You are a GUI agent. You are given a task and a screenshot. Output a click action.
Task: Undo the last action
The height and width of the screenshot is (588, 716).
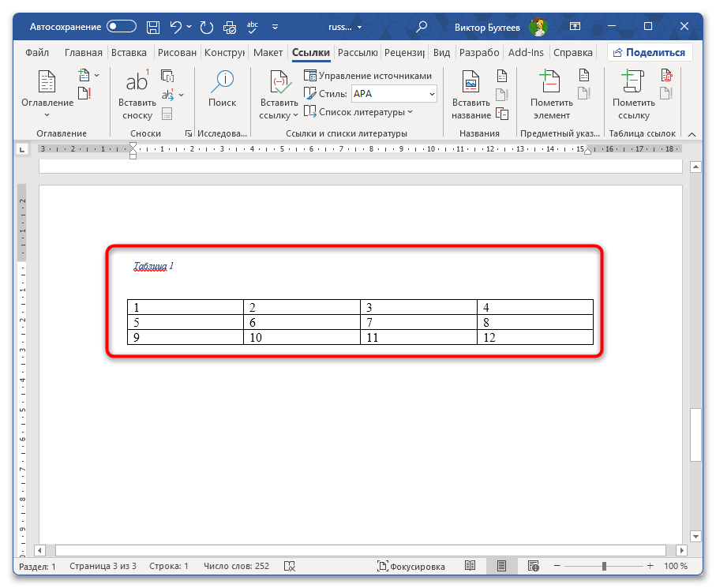(175, 27)
